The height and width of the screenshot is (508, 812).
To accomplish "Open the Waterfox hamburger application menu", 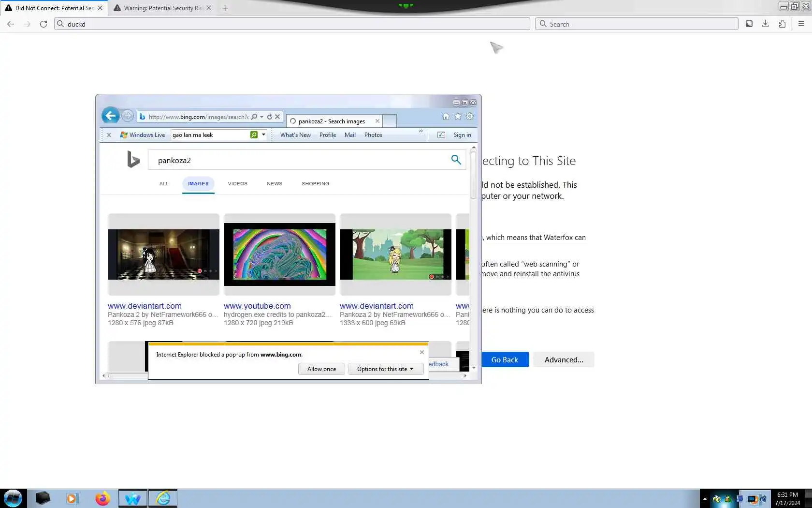I will point(801,24).
